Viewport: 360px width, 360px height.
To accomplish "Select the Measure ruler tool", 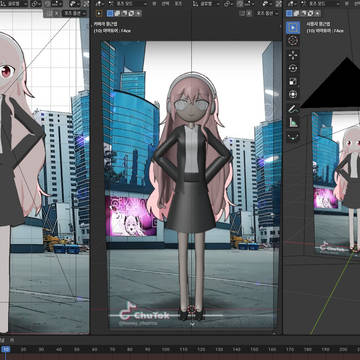I will pos(293,122).
